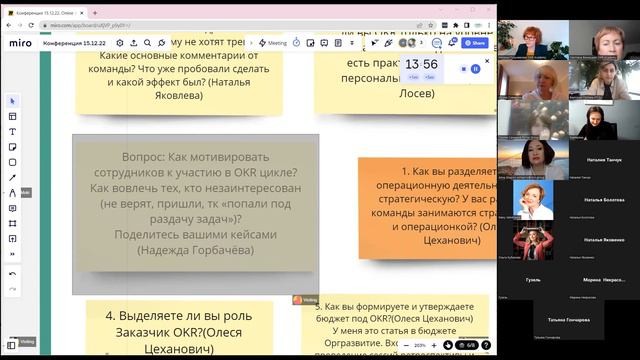
Task: Open the comments chat panel
Action: click(x=437, y=43)
